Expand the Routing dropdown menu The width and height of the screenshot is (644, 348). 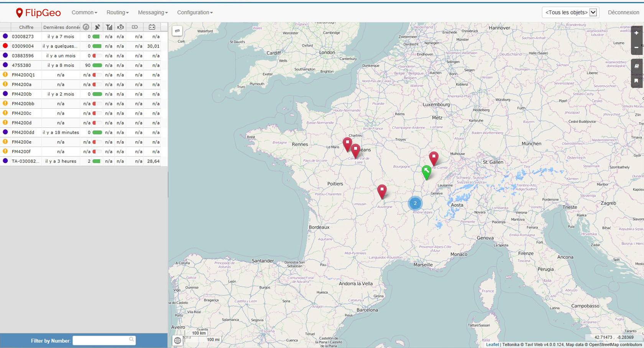click(117, 12)
